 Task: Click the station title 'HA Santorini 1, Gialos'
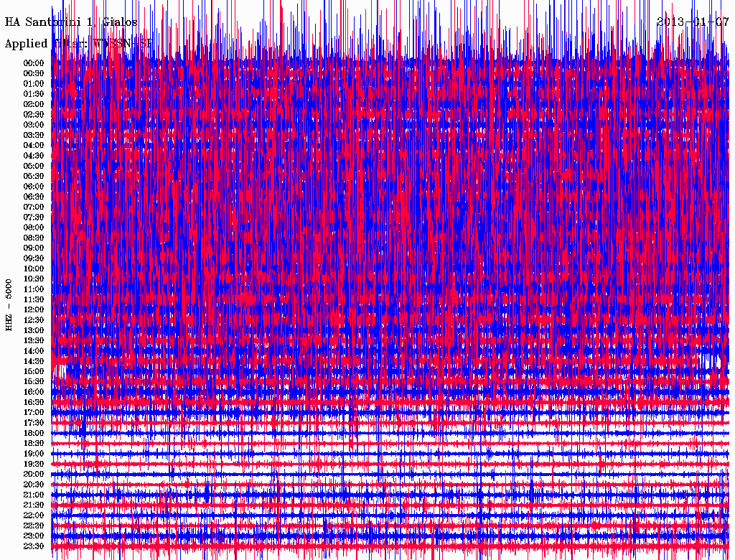tap(71, 22)
